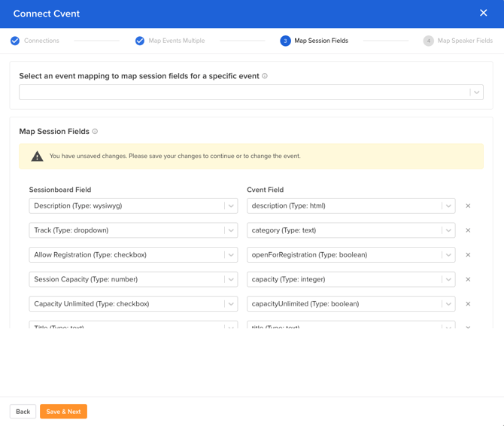Click the Connections step checkmark icon

coord(15,41)
